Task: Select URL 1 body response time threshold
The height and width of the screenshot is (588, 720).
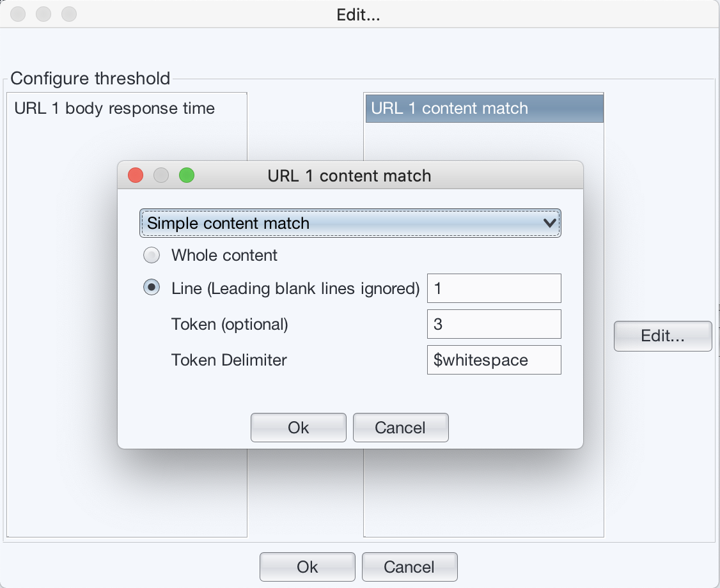Action: [x=113, y=108]
